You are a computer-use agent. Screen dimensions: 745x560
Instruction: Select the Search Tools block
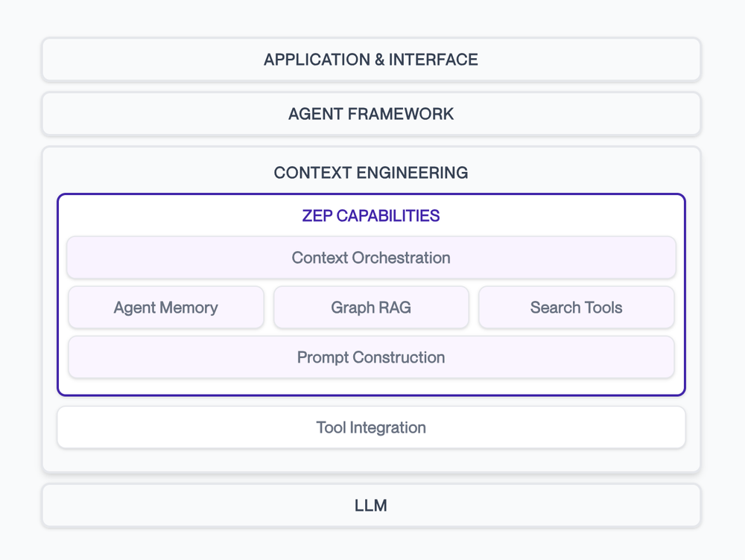576,308
